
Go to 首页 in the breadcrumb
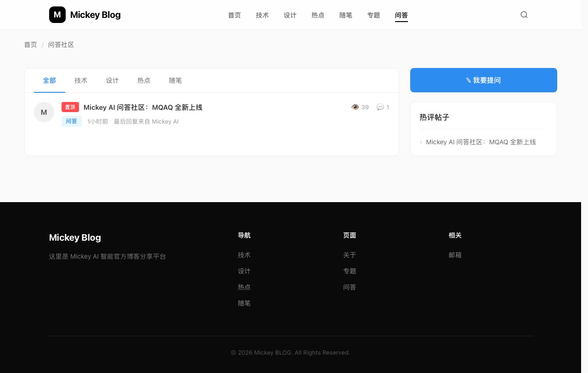coord(30,45)
